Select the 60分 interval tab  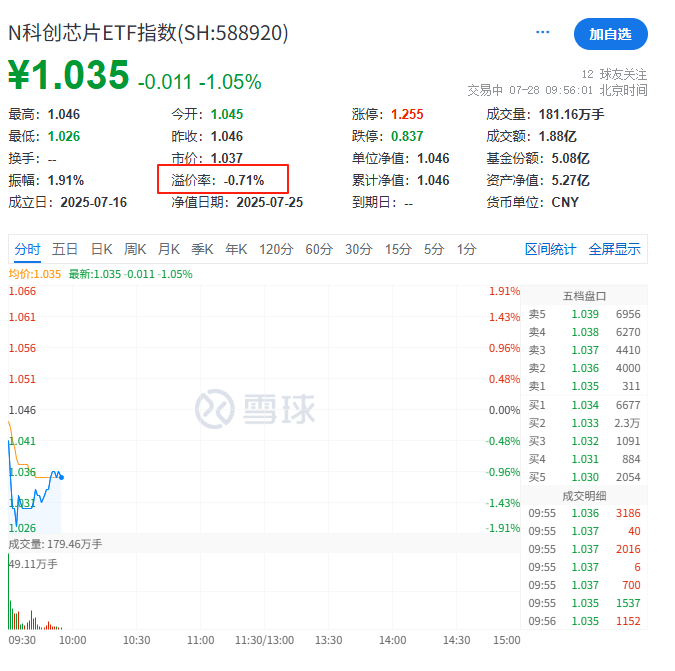tap(319, 249)
